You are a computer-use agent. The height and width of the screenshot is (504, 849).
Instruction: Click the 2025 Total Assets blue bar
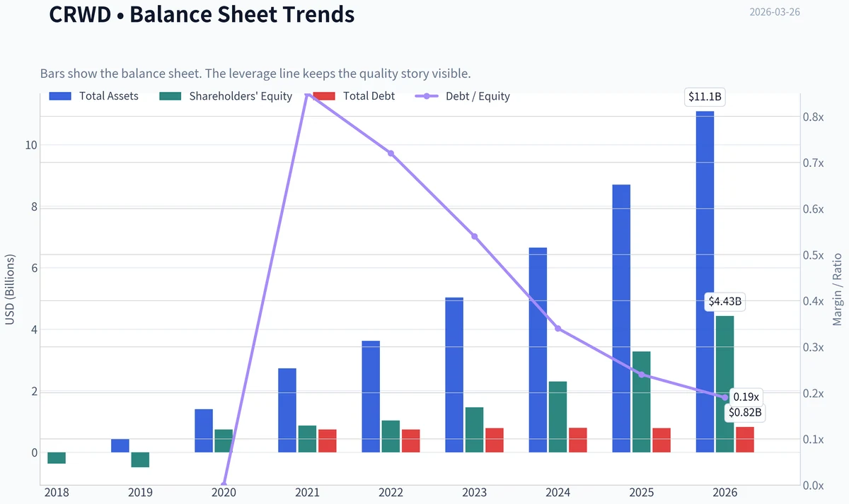point(622,318)
